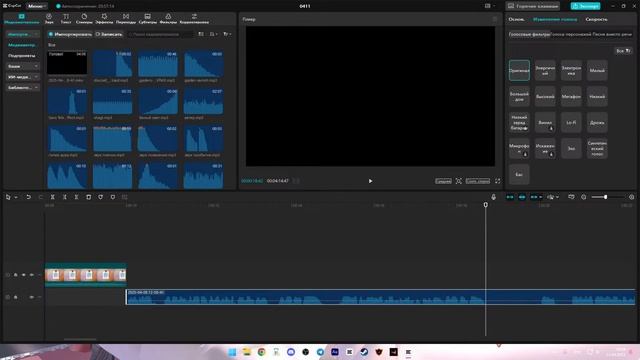Open Telegram from the taskbar
Screen dimensions: 640x360
coord(320,352)
